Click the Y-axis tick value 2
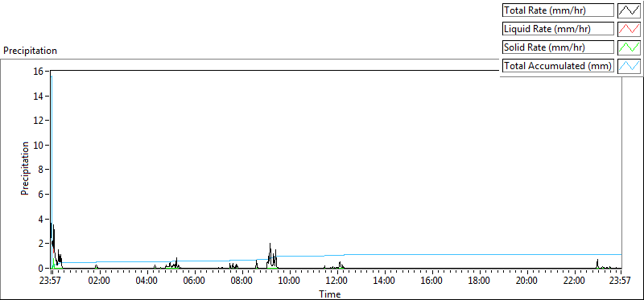The width and height of the screenshot is (644, 300). (x=41, y=244)
